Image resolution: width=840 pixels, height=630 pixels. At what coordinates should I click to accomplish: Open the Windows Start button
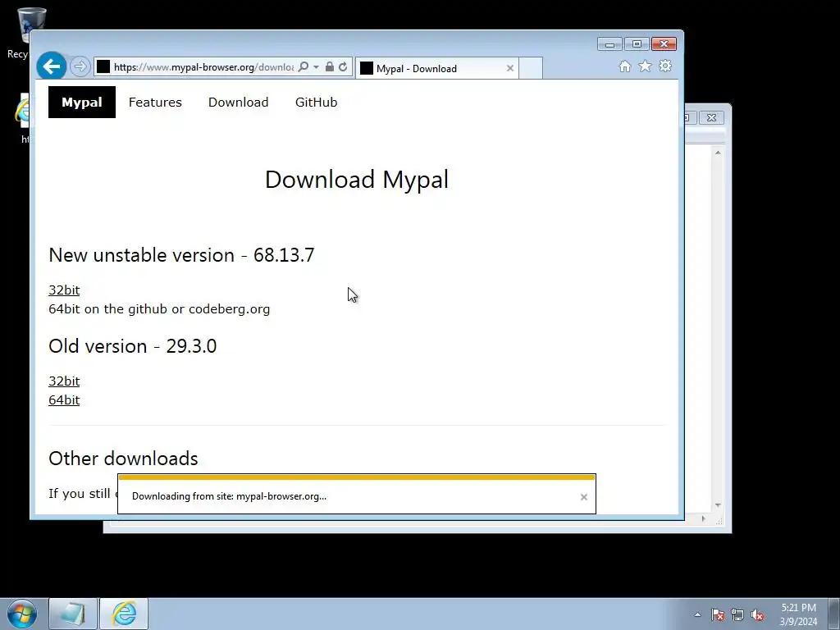click(x=21, y=614)
